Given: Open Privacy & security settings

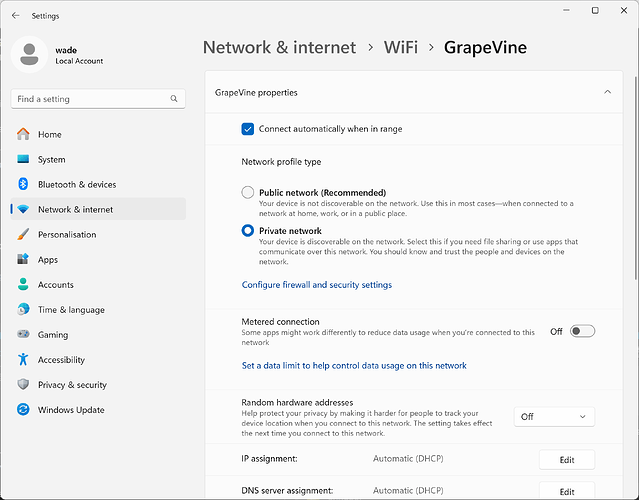Looking at the screenshot, I should (x=98, y=385).
